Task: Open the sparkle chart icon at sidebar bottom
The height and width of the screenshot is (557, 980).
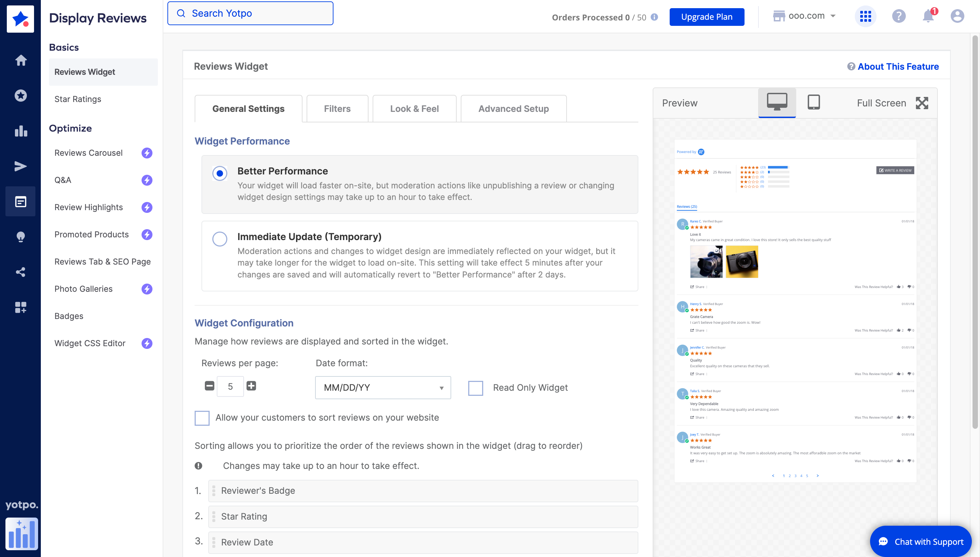Action: 22,533
